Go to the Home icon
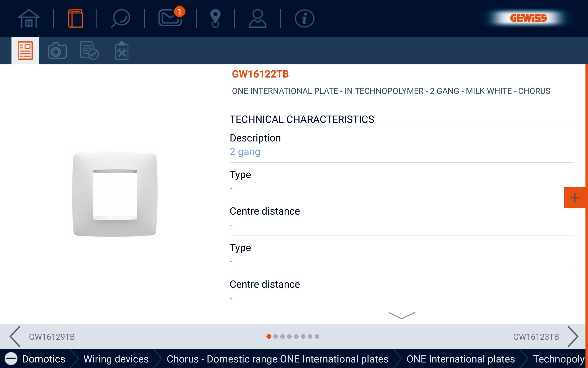 pos(29,18)
